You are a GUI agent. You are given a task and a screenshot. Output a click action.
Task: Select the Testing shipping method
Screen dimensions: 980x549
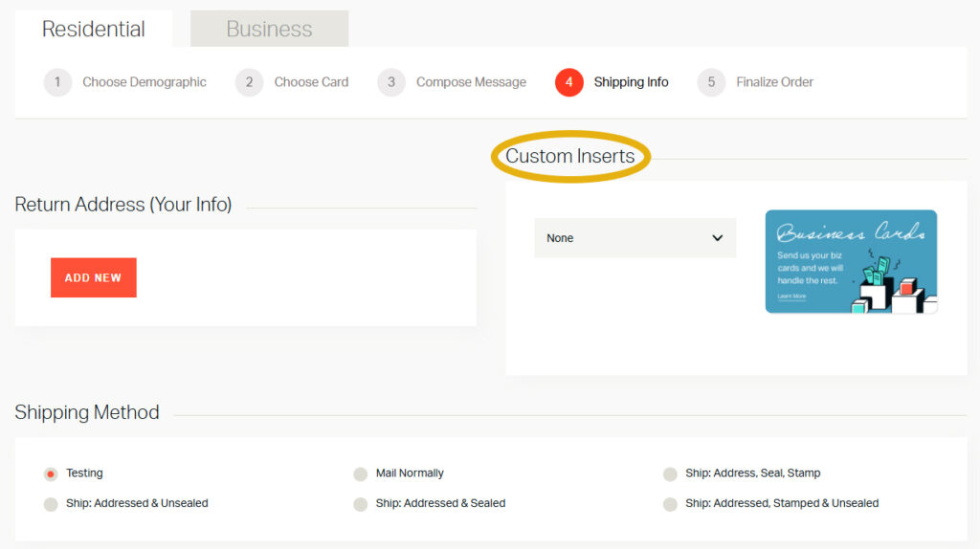(51, 474)
